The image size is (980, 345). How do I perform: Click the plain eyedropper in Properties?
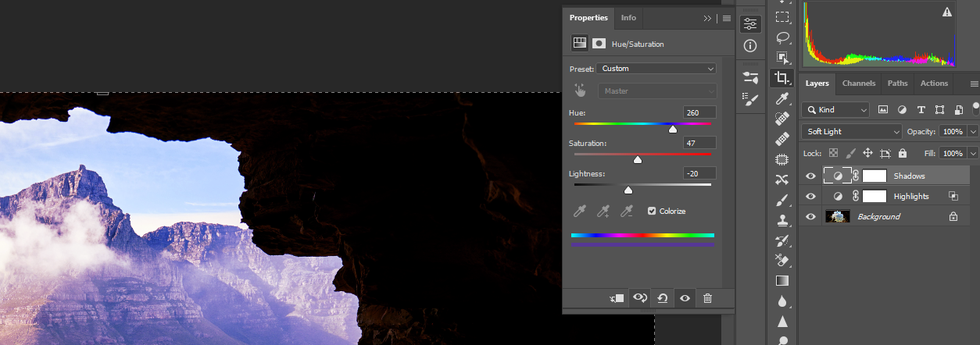tap(580, 212)
